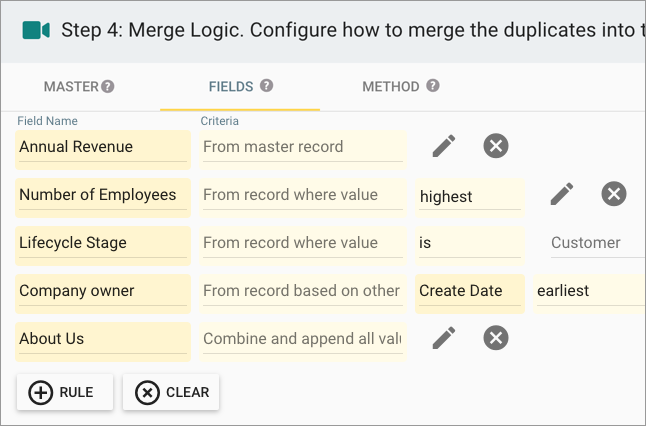The width and height of the screenshot is (646, 426).
Task: Open help icon next to FIELDS
Action: [266, 86]
